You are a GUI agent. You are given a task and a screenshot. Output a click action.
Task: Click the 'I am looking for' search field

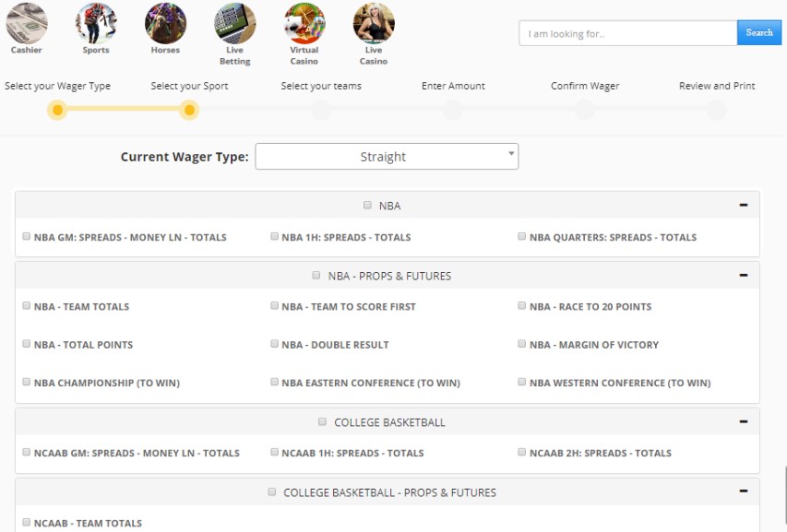pos(627,33)
